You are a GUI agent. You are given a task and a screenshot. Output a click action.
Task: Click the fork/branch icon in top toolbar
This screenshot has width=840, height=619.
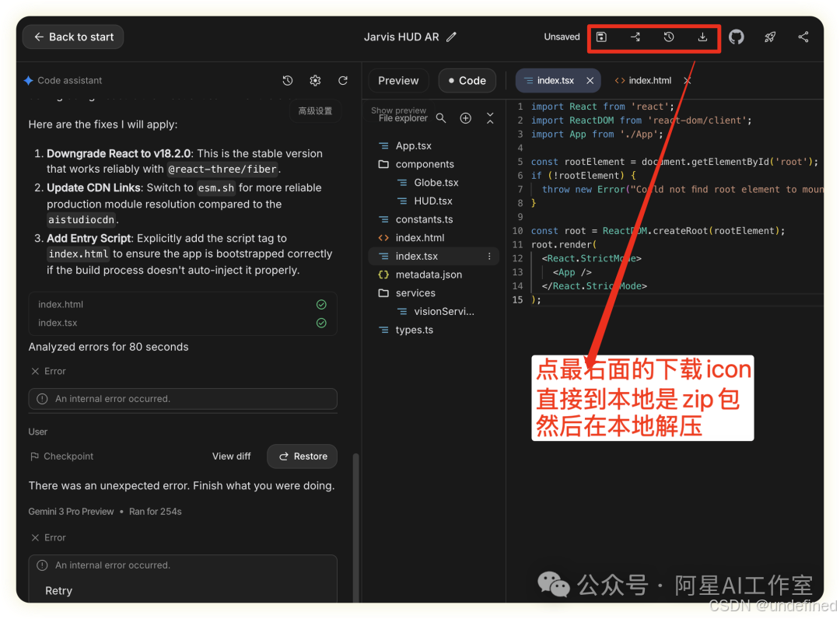(x=635, y=37)
